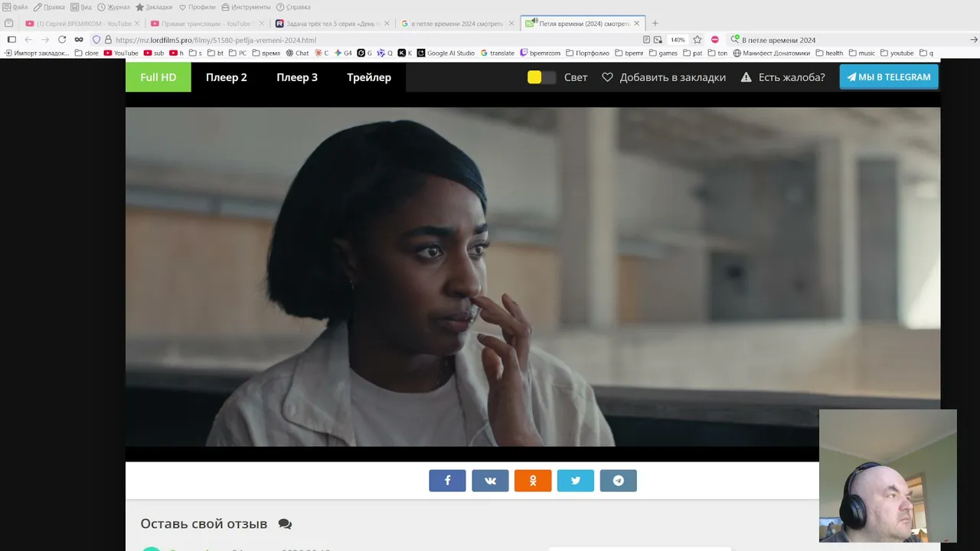Close the Петля времени (2024) tab
The image size is (980, 551).
coord(636,24)
